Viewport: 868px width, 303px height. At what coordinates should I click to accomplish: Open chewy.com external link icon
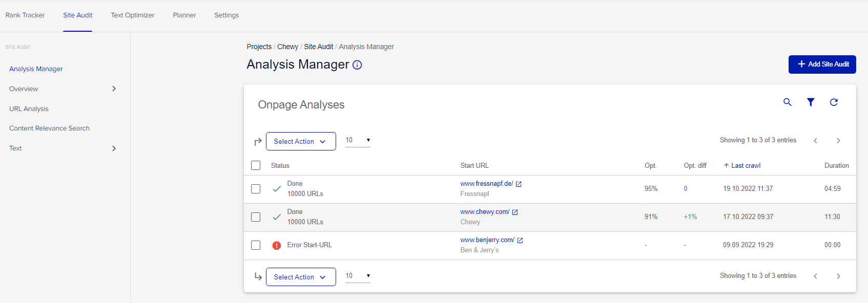[x=515, y=212]
